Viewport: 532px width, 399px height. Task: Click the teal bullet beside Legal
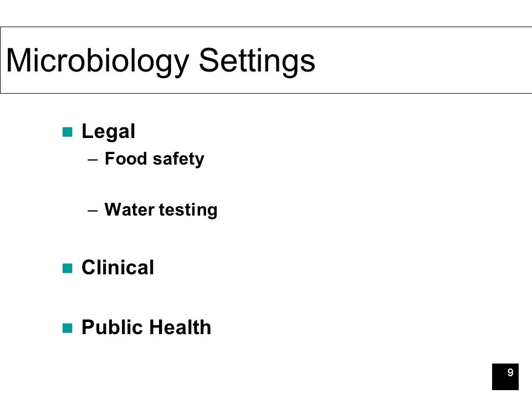click(x=68, y=132)
